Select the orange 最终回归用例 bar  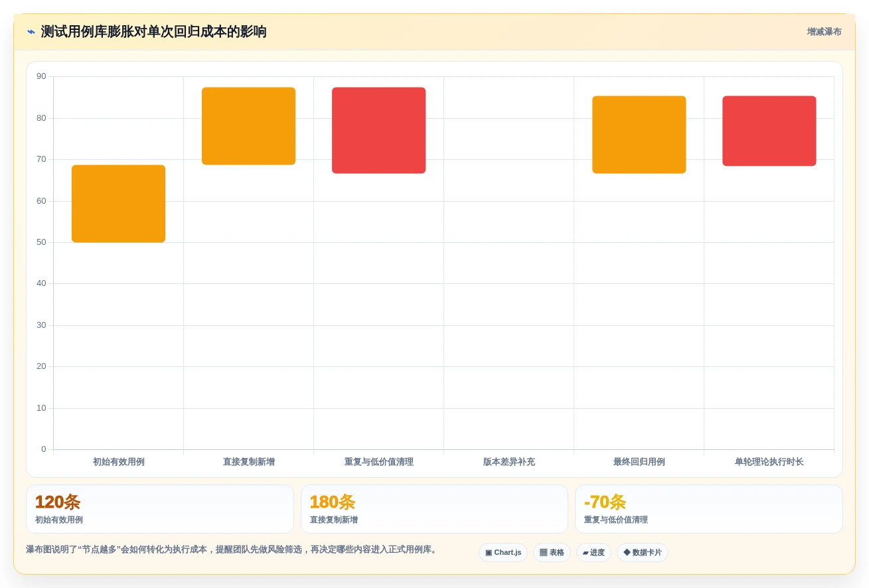point(639,135)
